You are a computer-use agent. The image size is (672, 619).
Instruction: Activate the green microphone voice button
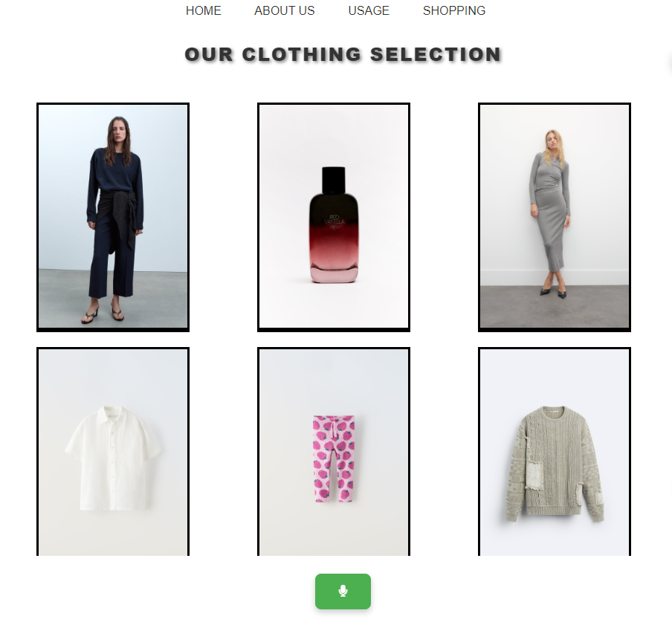[x=343, y=592]
